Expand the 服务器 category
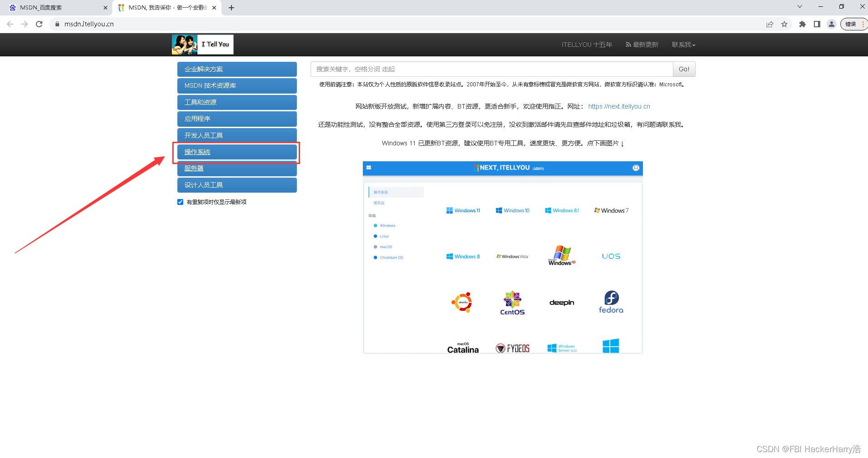868x458 pixels. (237, 169)
